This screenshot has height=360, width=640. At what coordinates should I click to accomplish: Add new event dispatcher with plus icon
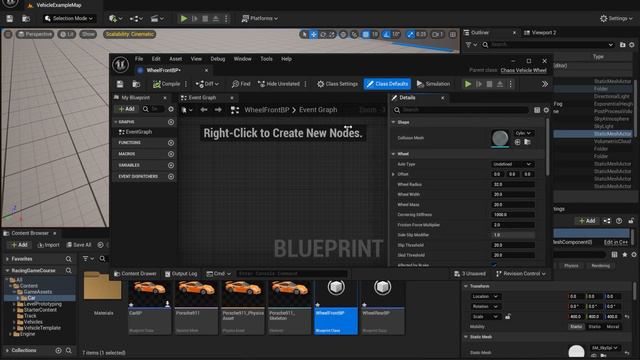(x=171, y=177)
